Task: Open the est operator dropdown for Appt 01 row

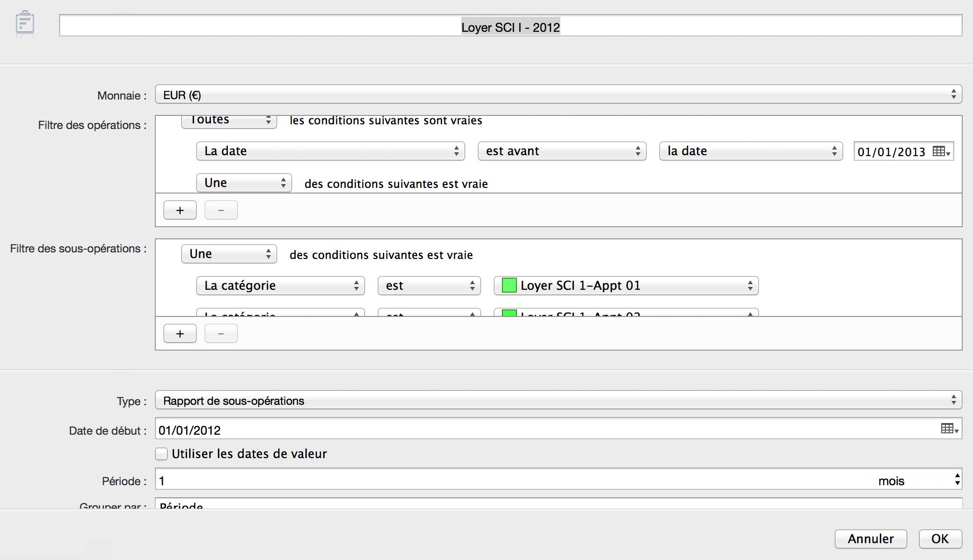Action: (429, 286)
